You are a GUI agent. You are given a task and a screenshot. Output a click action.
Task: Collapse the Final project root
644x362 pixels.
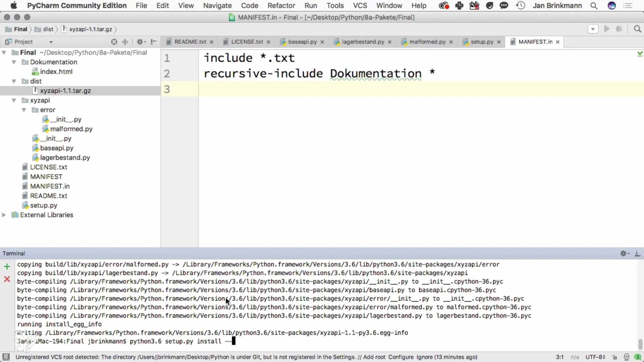pyautogui.click(x=4, y=53)
